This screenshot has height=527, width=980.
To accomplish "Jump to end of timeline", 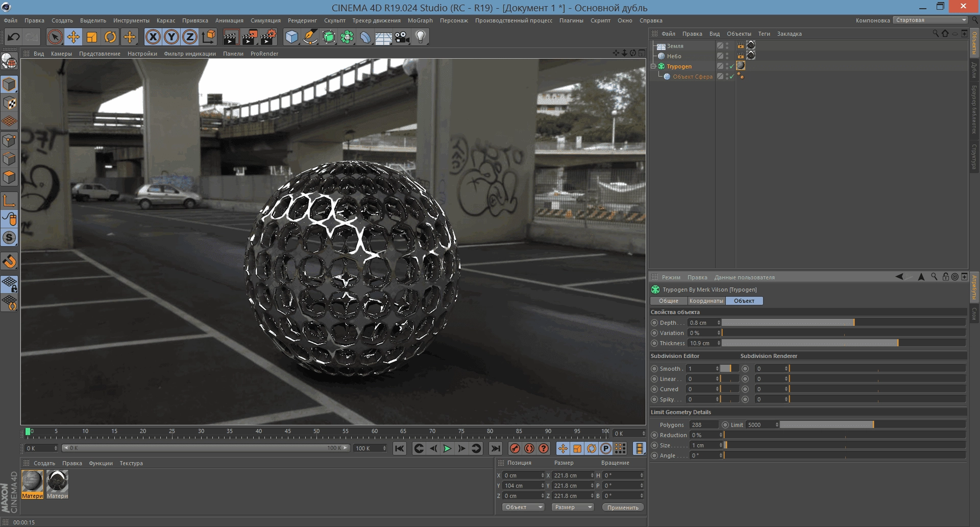I will pos(496,448).
